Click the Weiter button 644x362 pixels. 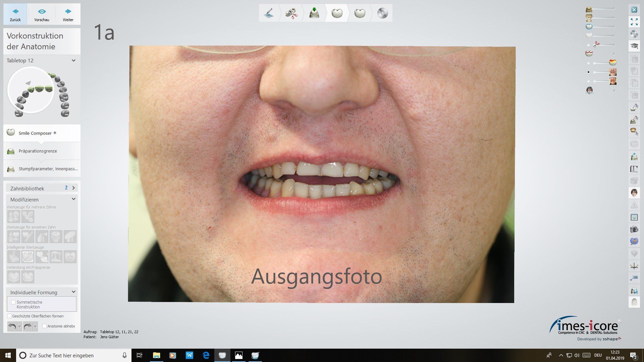click(x=68, y=15)
